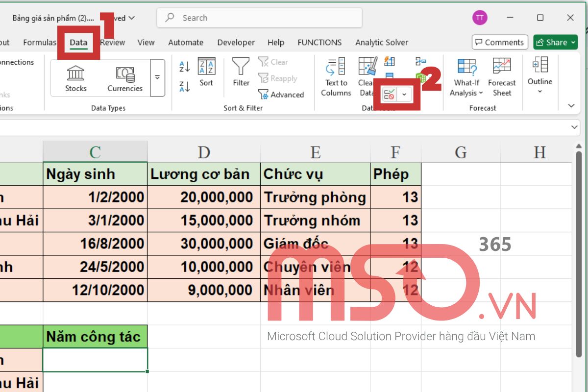The height and width of the screenshot is (392, 588).
Task: Select the cell containing 24/5/2000
Action: (95, 267)
